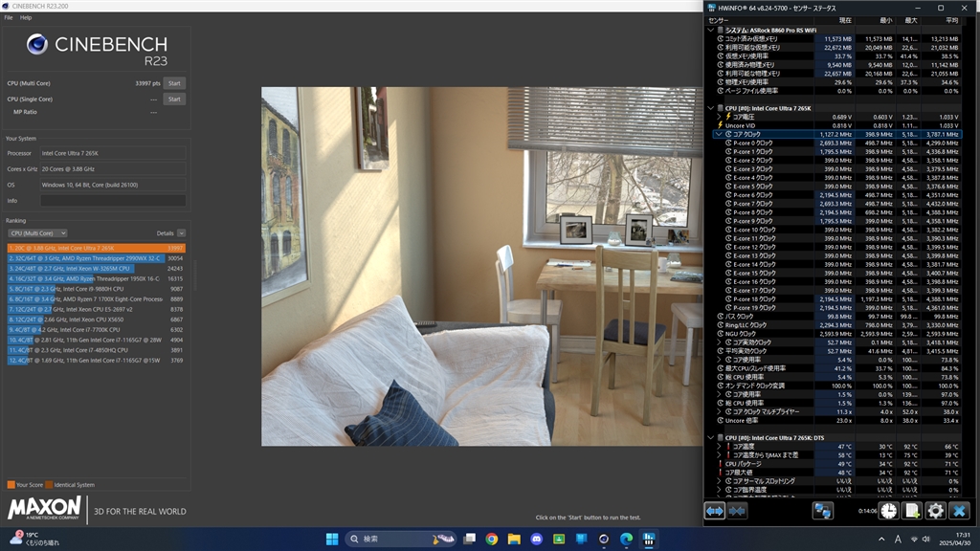Open Discord from the taskbar
The height and width of the screenshot is (551, 980).
click(x=536, y=539)
